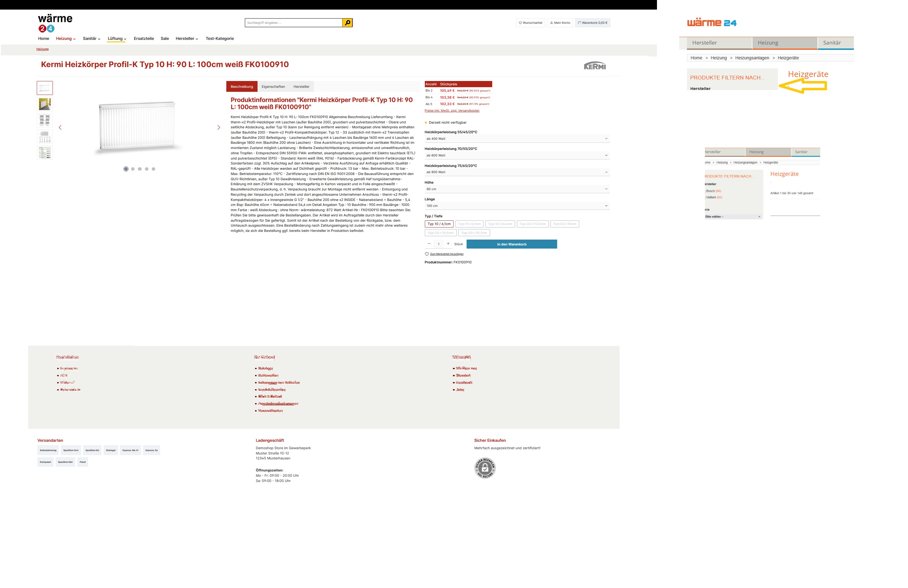Image resolution: width=908 pixels, height=588 pixels.
Task: Select the white radiator thumbnail
Action: point(45,88)
